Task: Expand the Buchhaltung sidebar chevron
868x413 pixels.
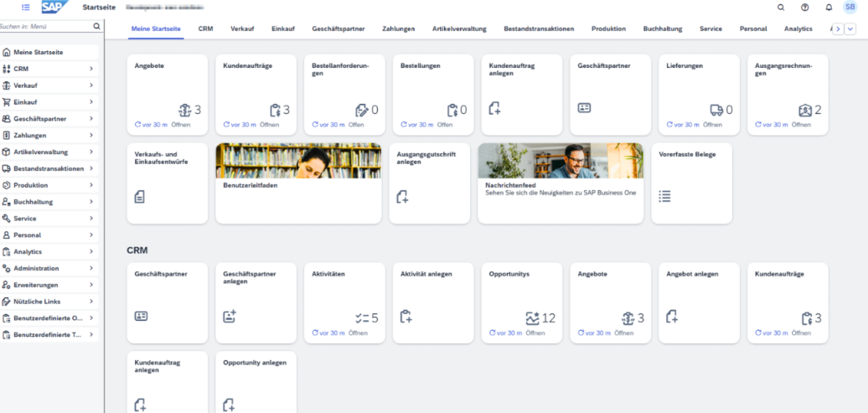Action: (x=90, y=202)
